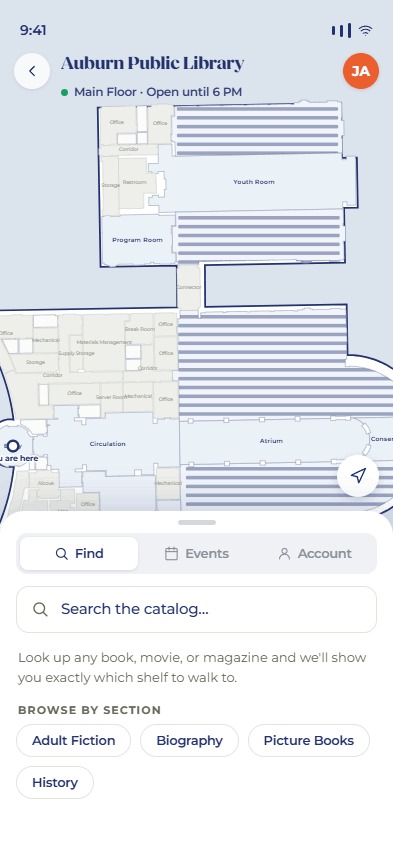The image size is (393, 852).
Task: Tap the Connector label on the map
Action: click(189, 287)
